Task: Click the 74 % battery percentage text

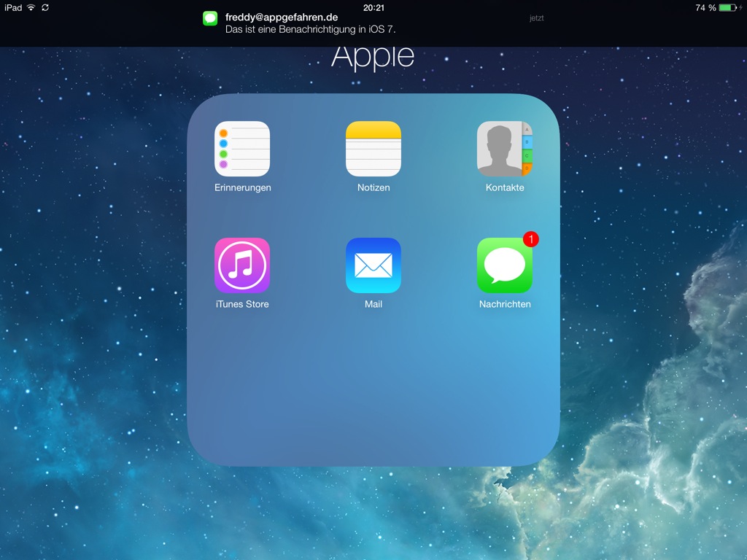Action: (x=705, y=7)
